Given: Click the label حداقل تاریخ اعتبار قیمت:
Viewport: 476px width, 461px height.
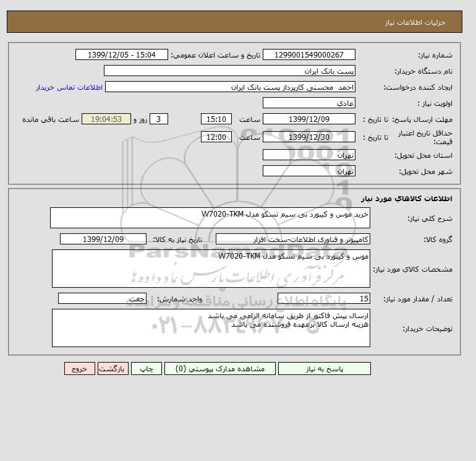Looking at the screenshot, I should click(425, 137).
